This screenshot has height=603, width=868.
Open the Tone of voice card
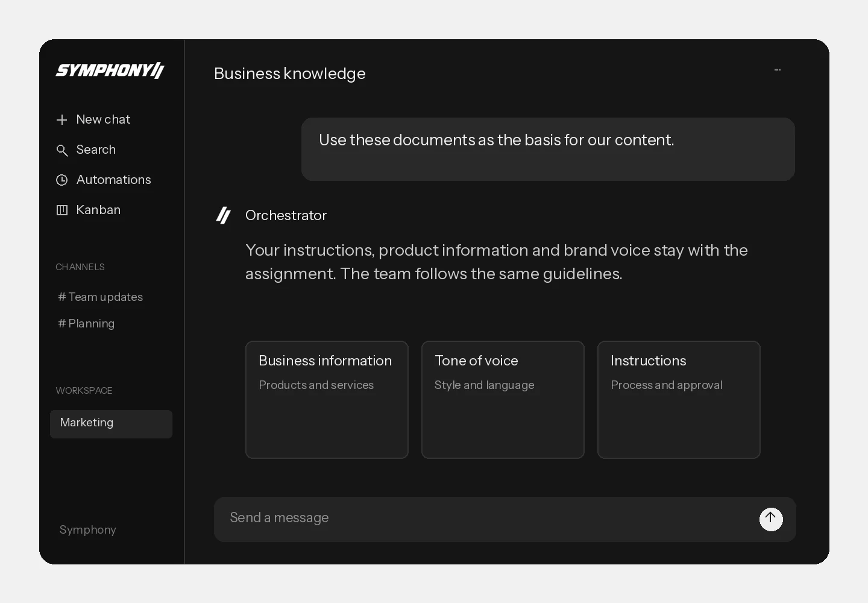point(503,400)
